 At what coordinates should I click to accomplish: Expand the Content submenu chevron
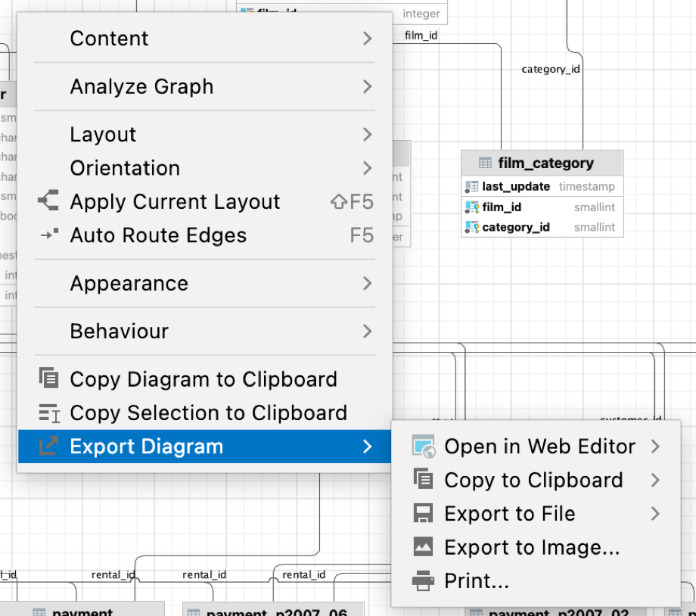pyautogui.click(x=367, y=38)
